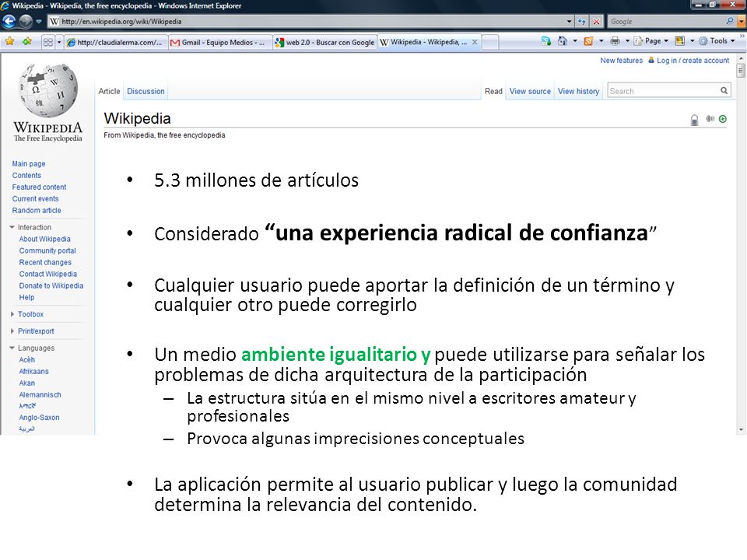This screenshot has height=560, width=747.
Task: Click the messenger icon in command bar
Action: point(546,41)
